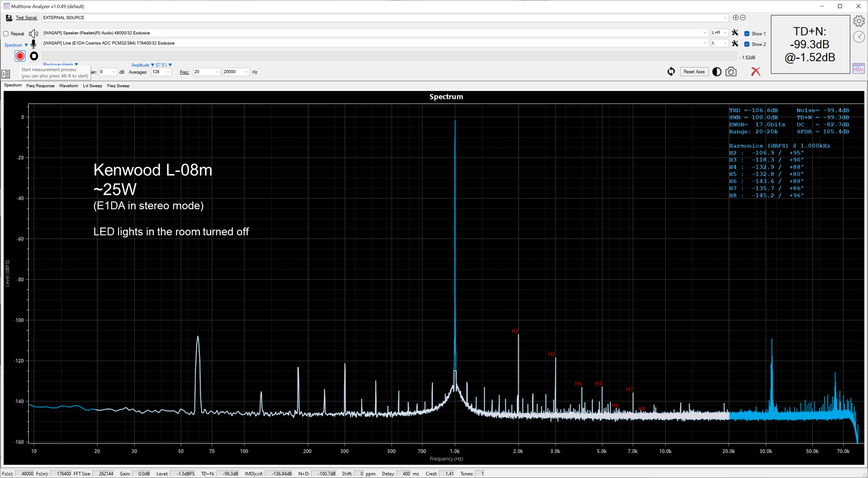Open the L+R output channel dropdown
Screen dimensions: 868x478
tap(719, 33)
